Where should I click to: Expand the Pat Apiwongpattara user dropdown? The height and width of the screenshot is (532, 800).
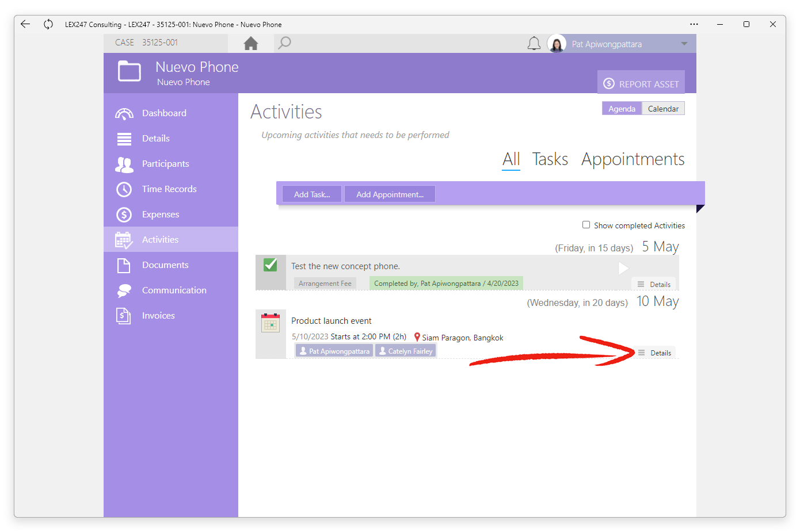click(684, 44)
